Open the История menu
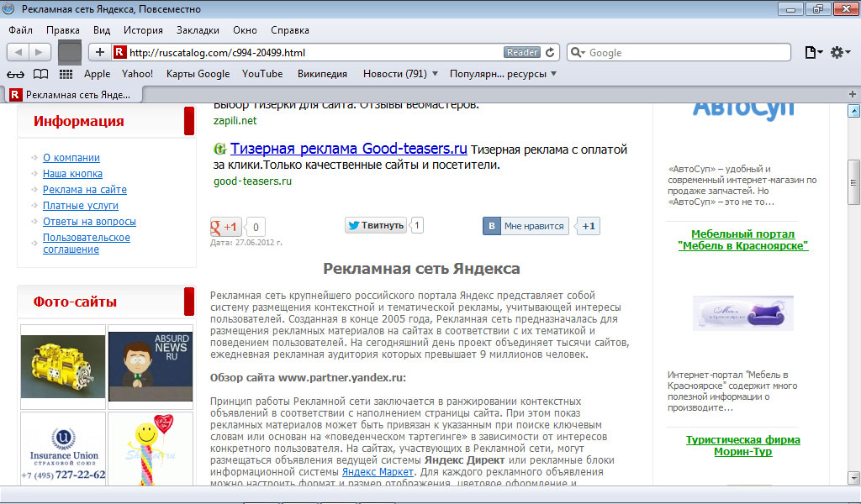The height and width of the screenshot is (504, 861). pyautogui.click(x=143, y=30)
